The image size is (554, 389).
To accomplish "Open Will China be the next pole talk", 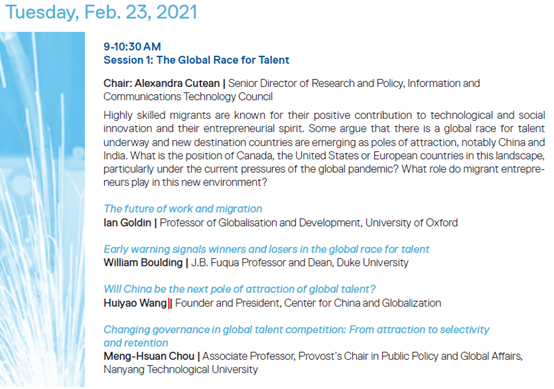I will pos(239,289).
